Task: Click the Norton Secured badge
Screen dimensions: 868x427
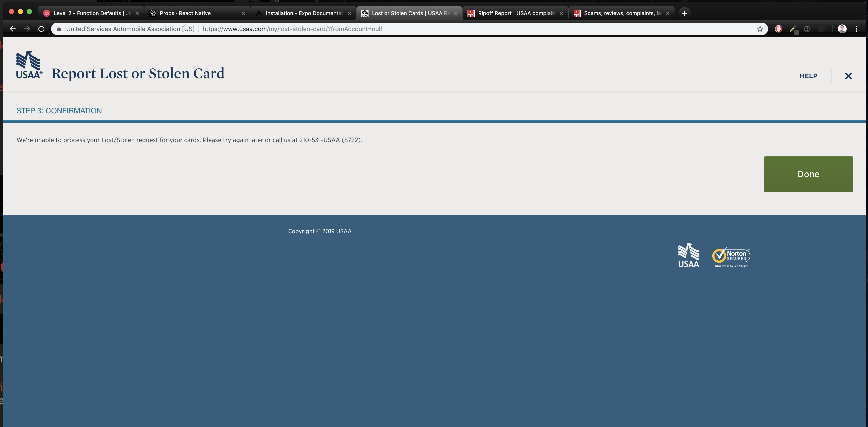Action: coord(731,258)
